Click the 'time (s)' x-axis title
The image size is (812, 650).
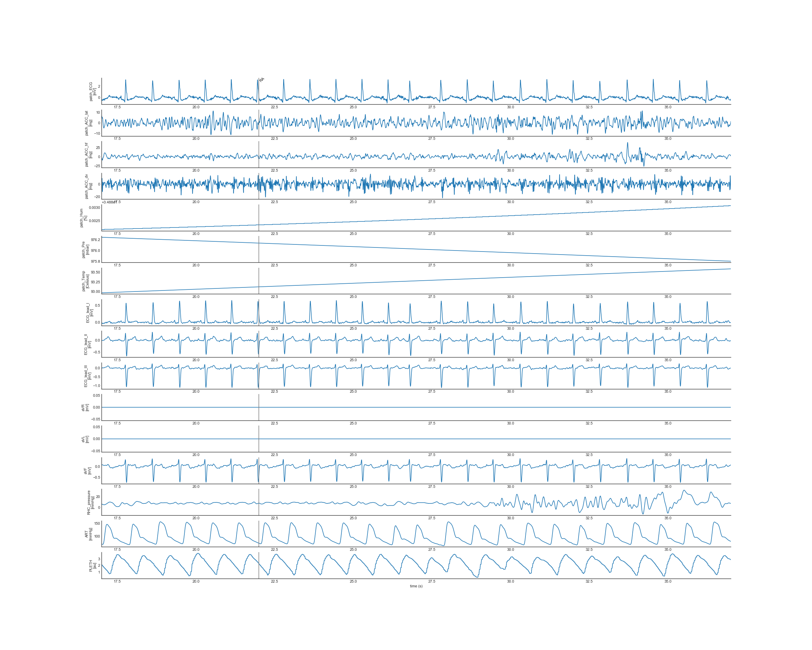(416, 586)
